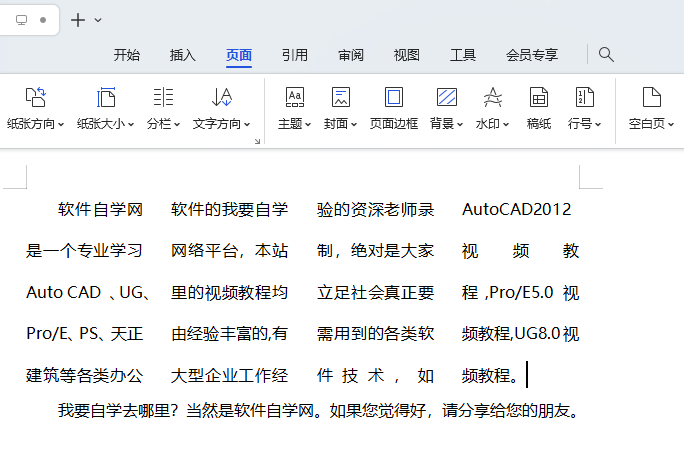Expand the 背景 dropdown arrow
Screen dimensions: 684x472
pos(460,125)
